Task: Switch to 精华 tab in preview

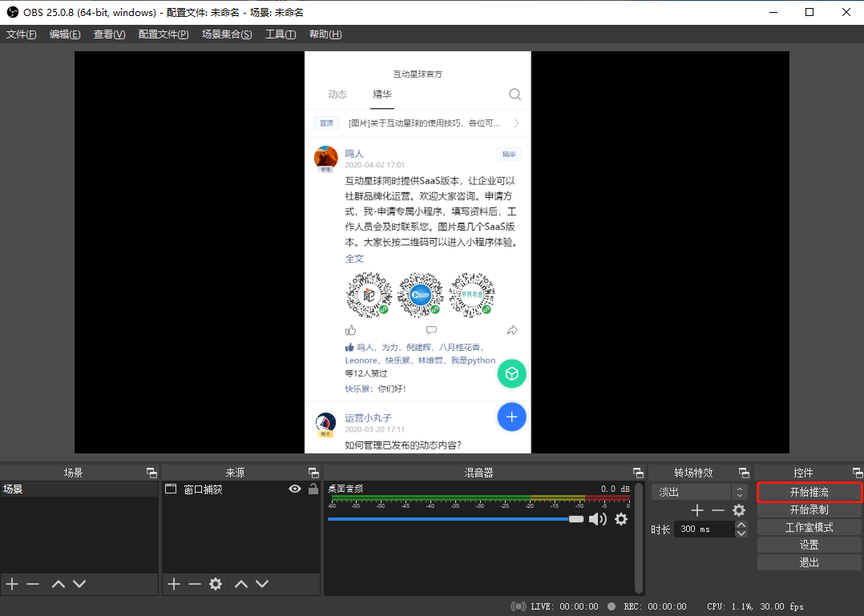Action: click(x=382, y=95)
